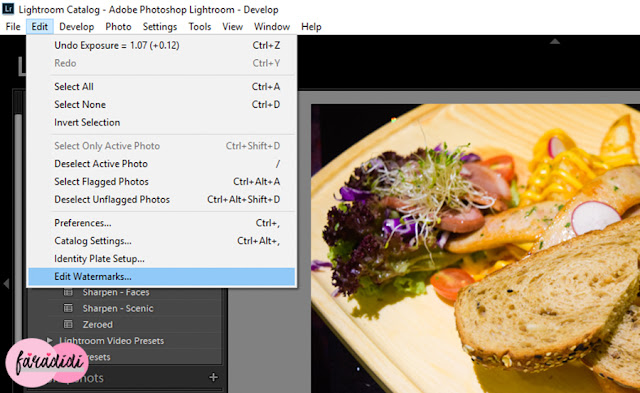This screenshot has height=393, width=640.
Task: Click the Zeroed preset icon
Action: coord(68,324)
